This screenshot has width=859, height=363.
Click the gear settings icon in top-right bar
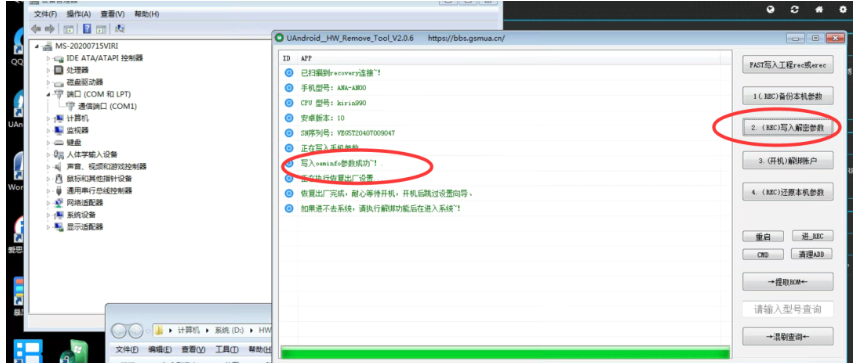pyautogui.click(x=843, y=9)
